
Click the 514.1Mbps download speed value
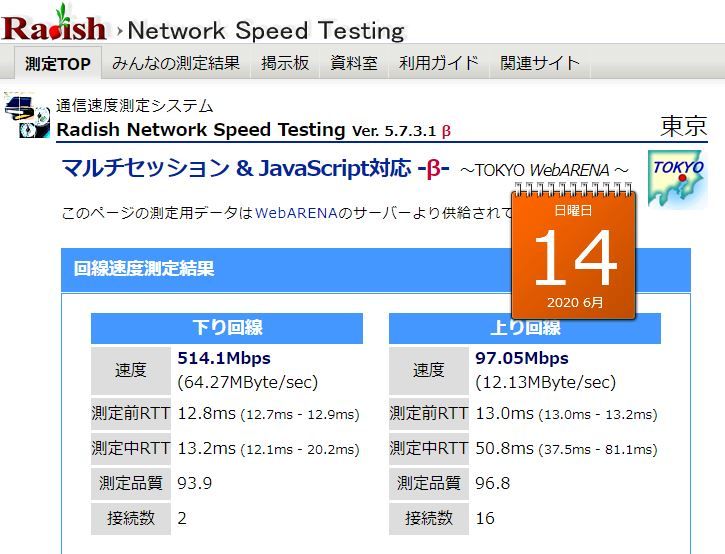[x=224, y=358]
